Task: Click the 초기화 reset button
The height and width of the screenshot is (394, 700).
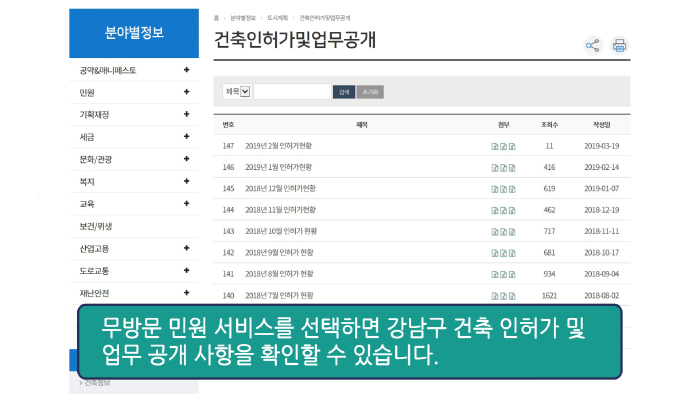Action: point(370,92)
